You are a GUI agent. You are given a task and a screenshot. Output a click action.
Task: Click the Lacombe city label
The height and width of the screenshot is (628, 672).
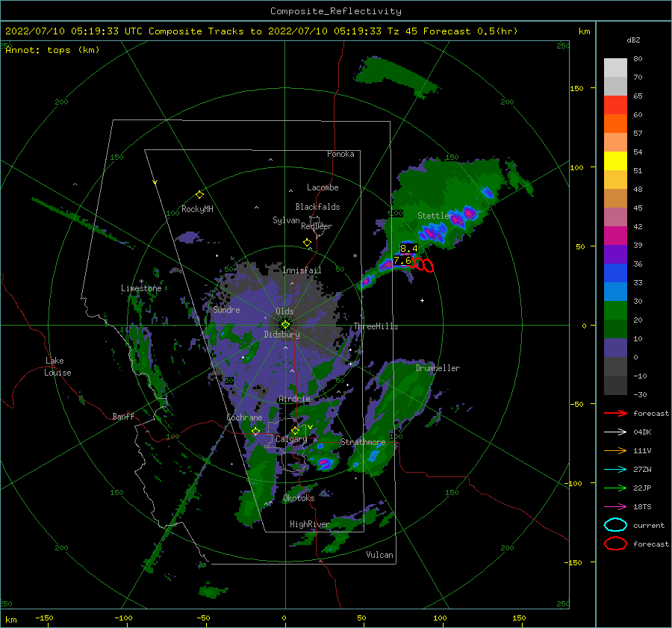click(x=323, y=187)
